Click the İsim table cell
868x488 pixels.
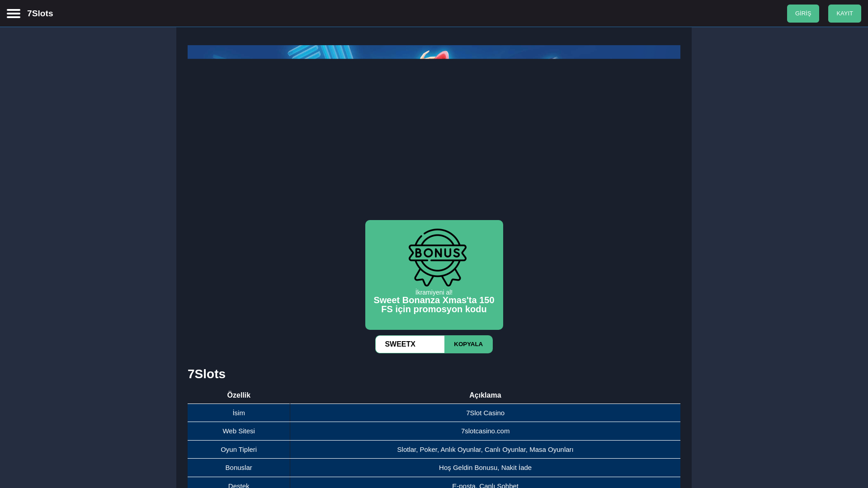coord(239,413)
